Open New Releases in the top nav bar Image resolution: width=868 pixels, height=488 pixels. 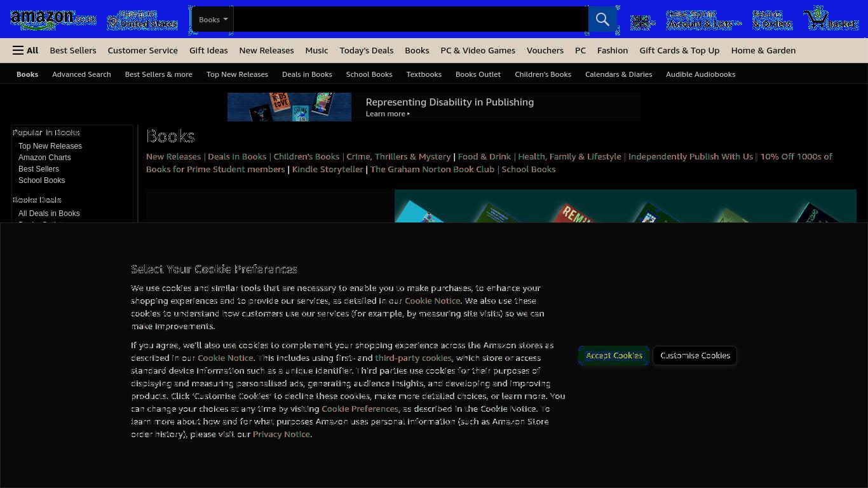click(x=266, y=50)
